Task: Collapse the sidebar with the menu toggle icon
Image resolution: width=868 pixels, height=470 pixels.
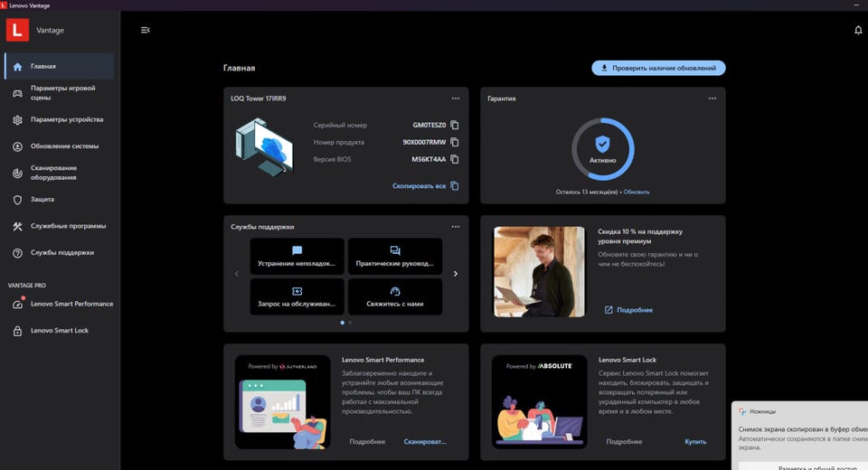Action: pos(145,30)
